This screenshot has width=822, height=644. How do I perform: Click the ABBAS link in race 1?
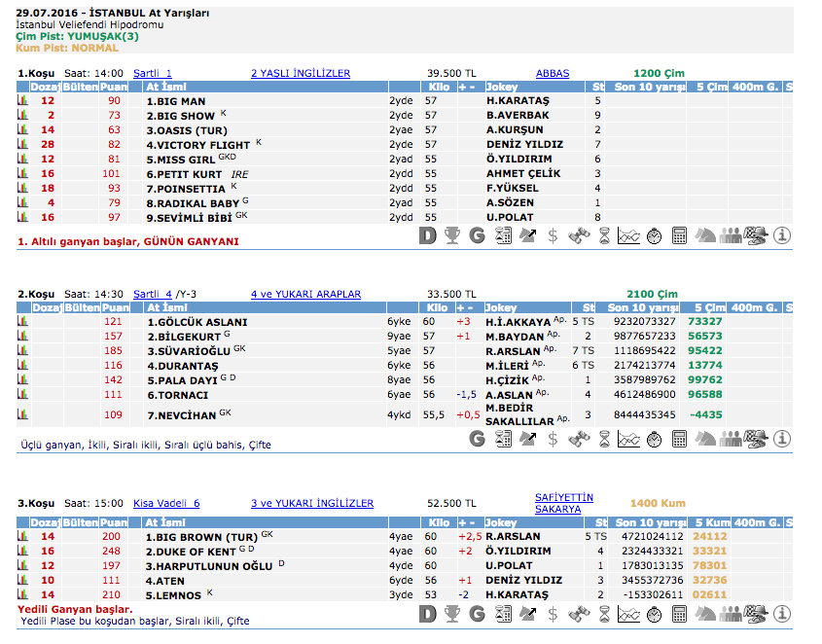point(552,73)
